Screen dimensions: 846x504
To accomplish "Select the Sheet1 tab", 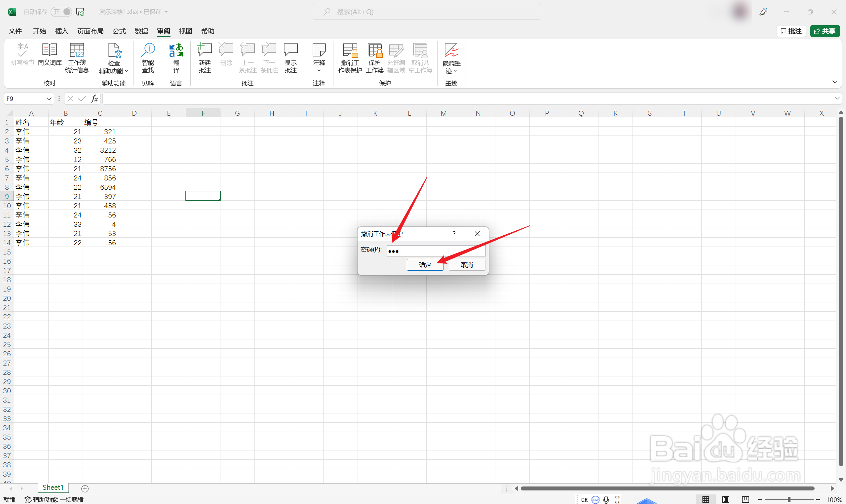I will pos(53,487).
